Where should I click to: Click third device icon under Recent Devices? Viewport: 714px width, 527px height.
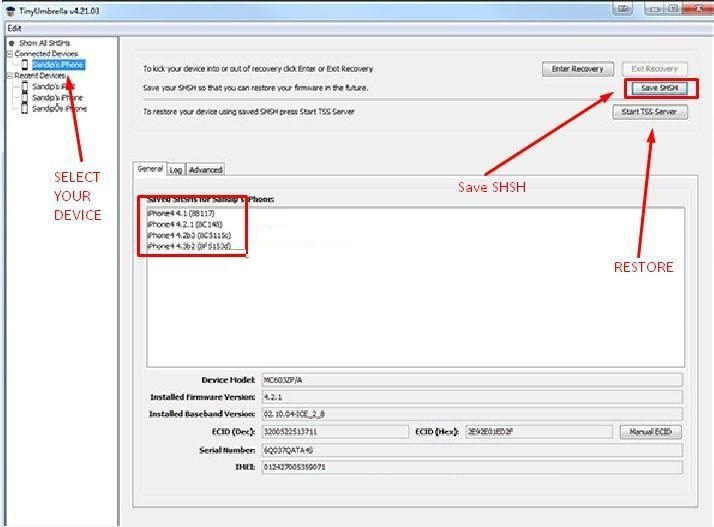coord(24,109)
